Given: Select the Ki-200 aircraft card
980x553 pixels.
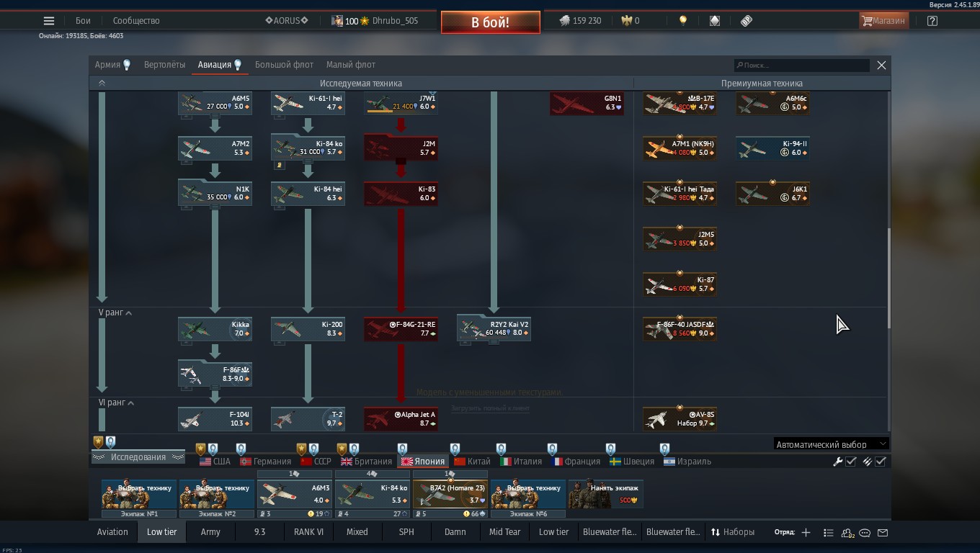Looking at the screenshot, I should [x=308, y=329].
